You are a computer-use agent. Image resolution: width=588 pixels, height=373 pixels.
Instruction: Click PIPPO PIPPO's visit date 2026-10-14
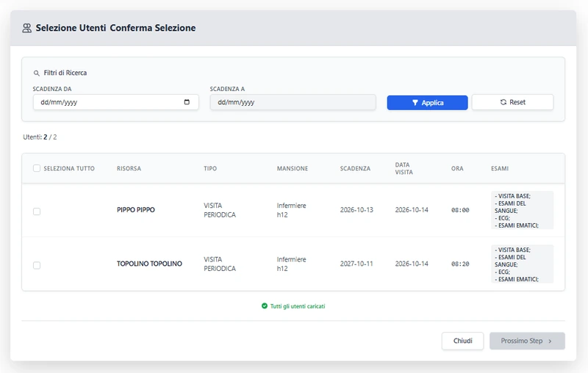point(412,210)
